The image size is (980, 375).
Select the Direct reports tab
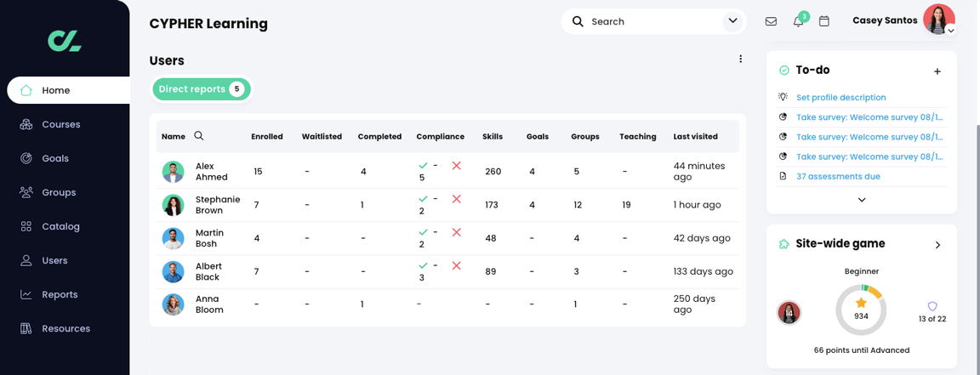tap(202, 89)
